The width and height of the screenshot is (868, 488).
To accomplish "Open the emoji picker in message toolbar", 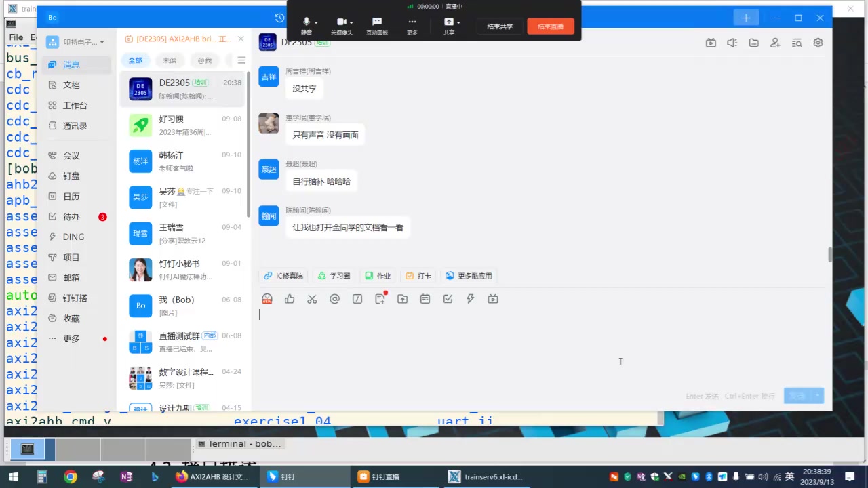I will (267, 299).
